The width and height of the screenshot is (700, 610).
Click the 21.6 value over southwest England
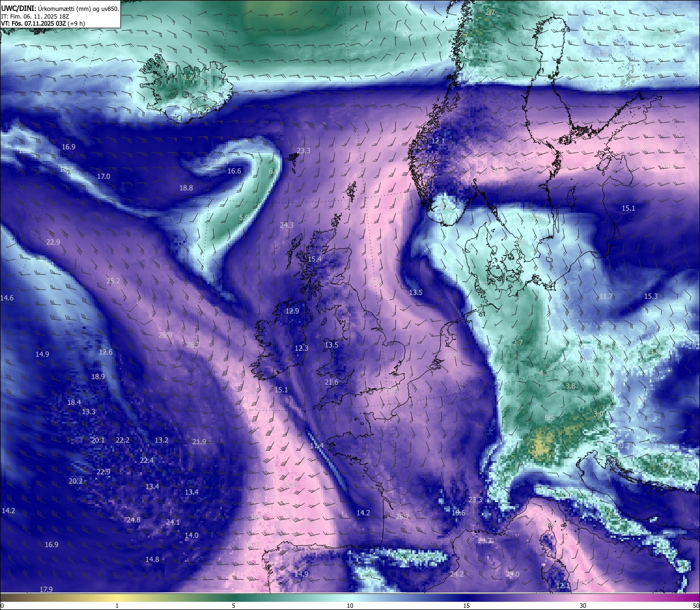331,382
